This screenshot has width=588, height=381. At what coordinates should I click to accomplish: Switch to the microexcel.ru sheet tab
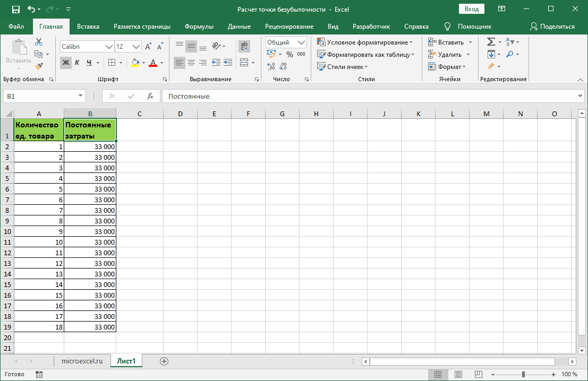[x=82, y=361]
